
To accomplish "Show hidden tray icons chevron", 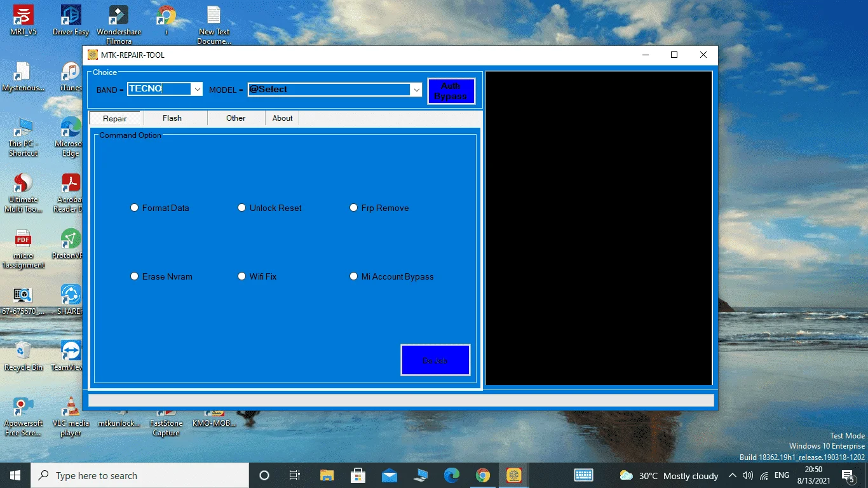I will tap(733, 475).
